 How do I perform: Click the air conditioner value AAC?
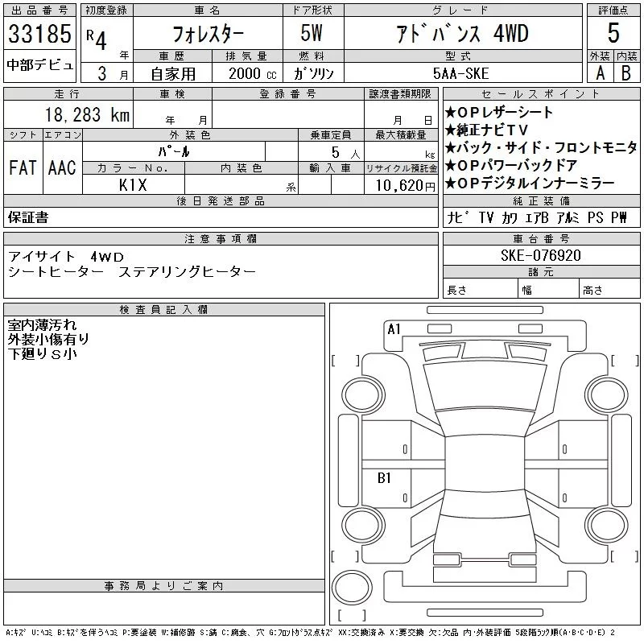coord(62,167)
